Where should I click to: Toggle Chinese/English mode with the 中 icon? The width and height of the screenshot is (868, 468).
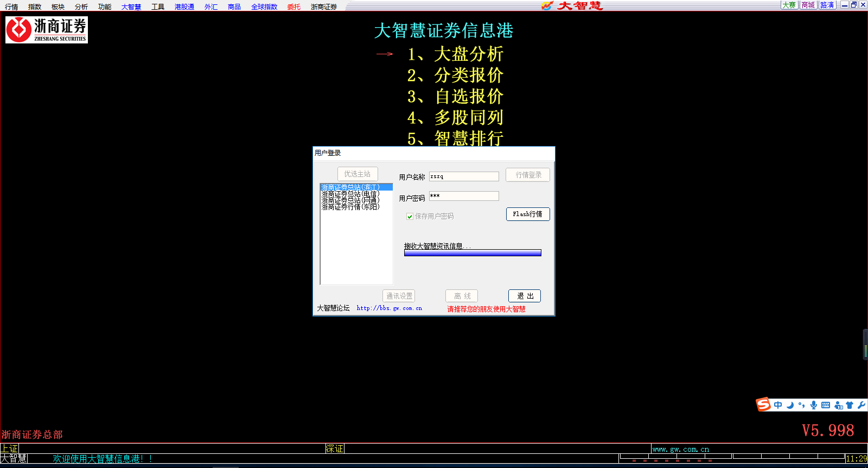tap(778, 405)
